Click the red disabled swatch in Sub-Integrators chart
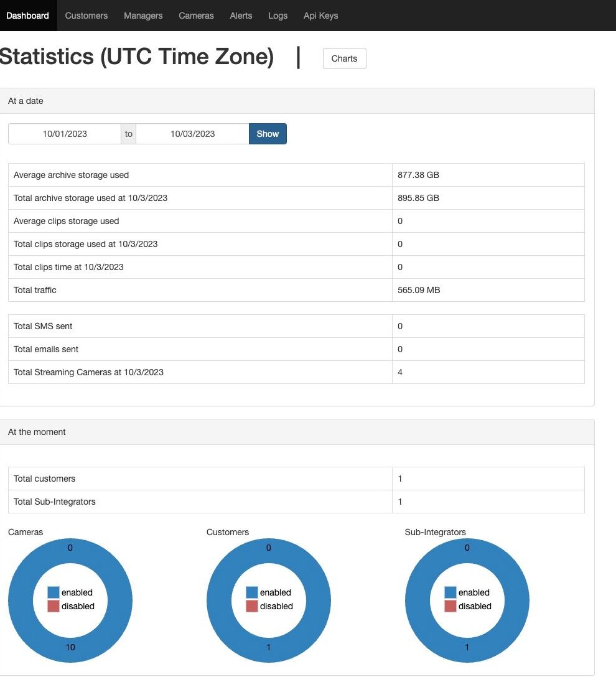Viewport: 616px width, 687px height. (450, 606)
